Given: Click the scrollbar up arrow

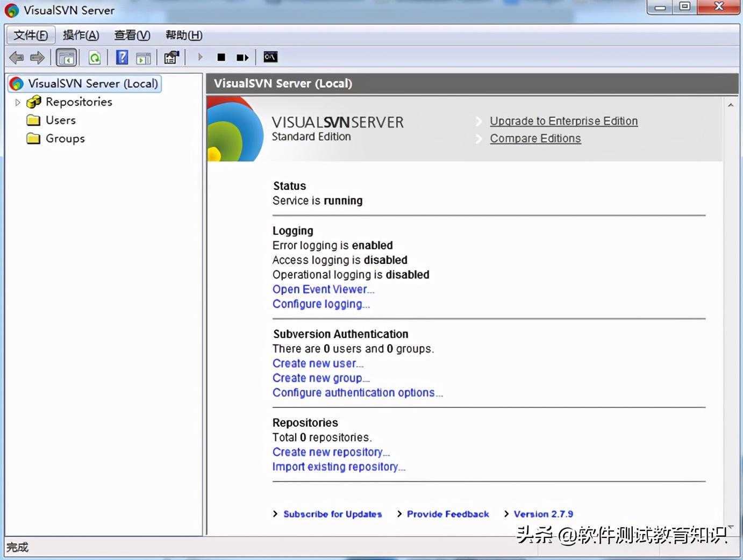Looking at the screenshot, I should coord(731,105).
